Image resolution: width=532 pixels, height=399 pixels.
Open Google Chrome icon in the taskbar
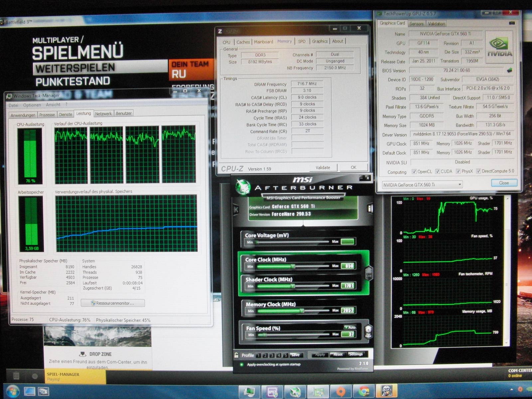(363, 392)
